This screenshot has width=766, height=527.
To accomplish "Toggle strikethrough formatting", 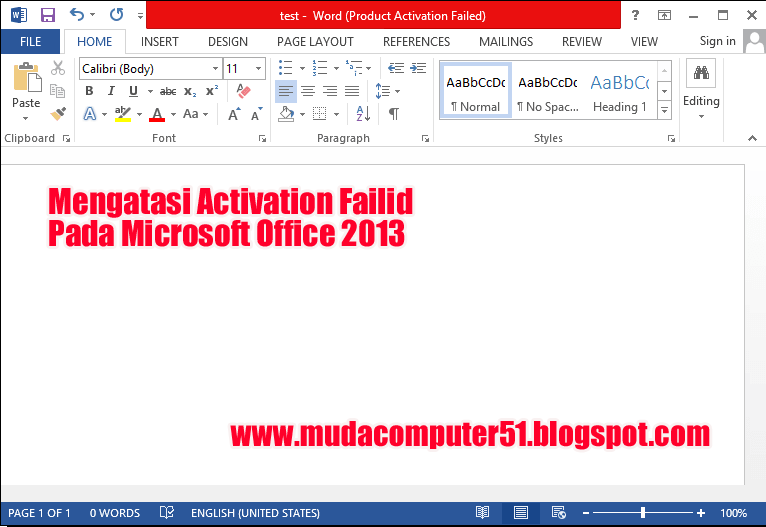I will click(x=168, y=91).
